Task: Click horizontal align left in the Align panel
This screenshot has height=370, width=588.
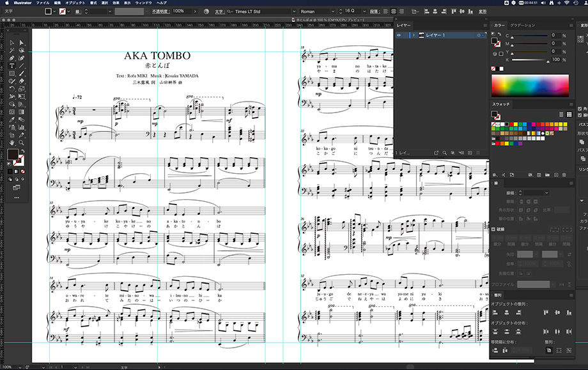Action: click(495, 312)
